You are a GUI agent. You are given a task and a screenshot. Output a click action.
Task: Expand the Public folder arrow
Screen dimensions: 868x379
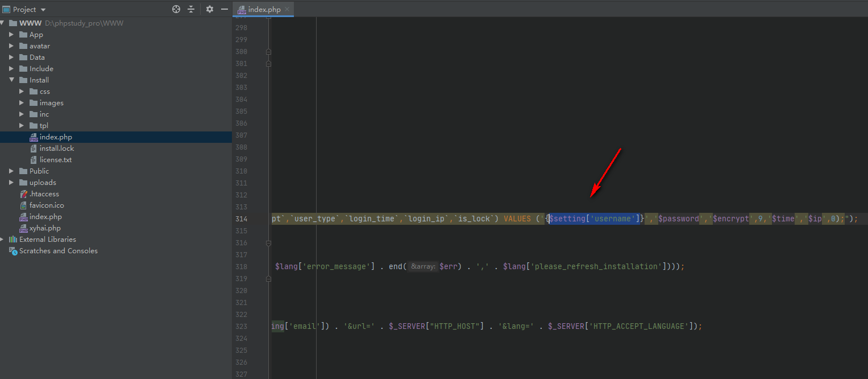(11, 171)
